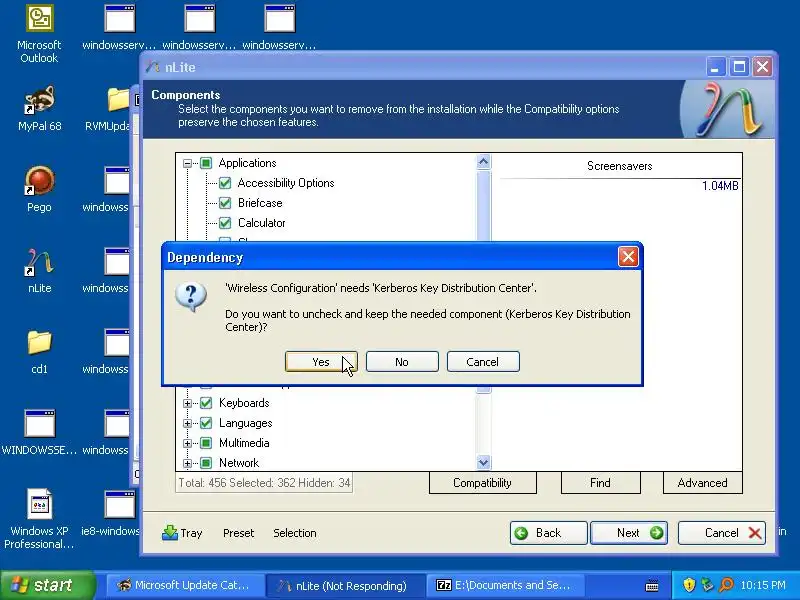This screenshot has height=600, width=800.
Task: Toggle the Multimedia checkbox
Action: click(206, 443)
